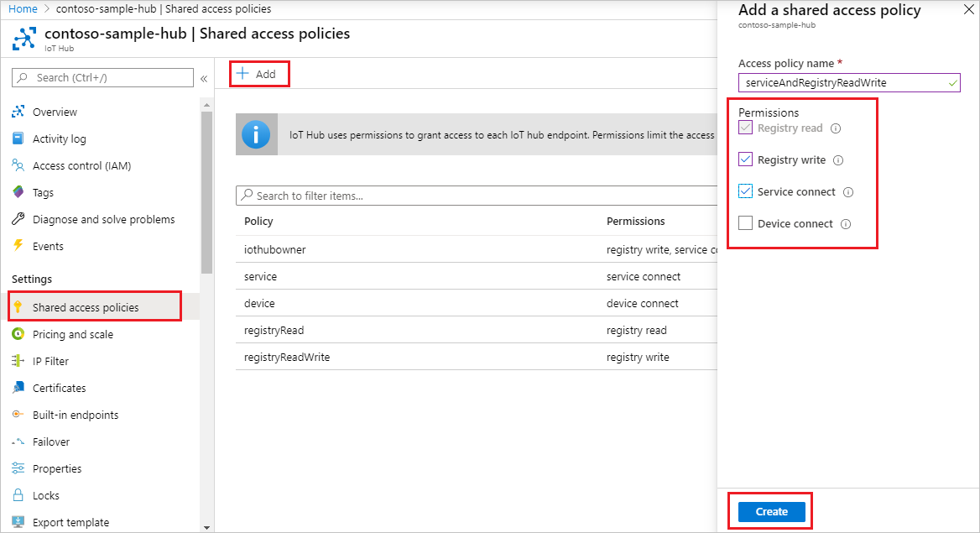Click the Home breadcrumb link
980x533 pixels.
[23, 8]
